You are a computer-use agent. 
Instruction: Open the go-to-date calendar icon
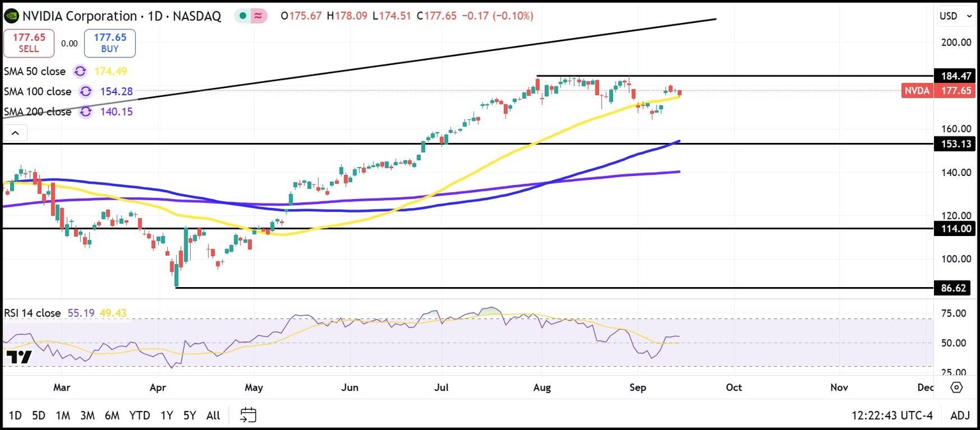[x=248, y=414]
